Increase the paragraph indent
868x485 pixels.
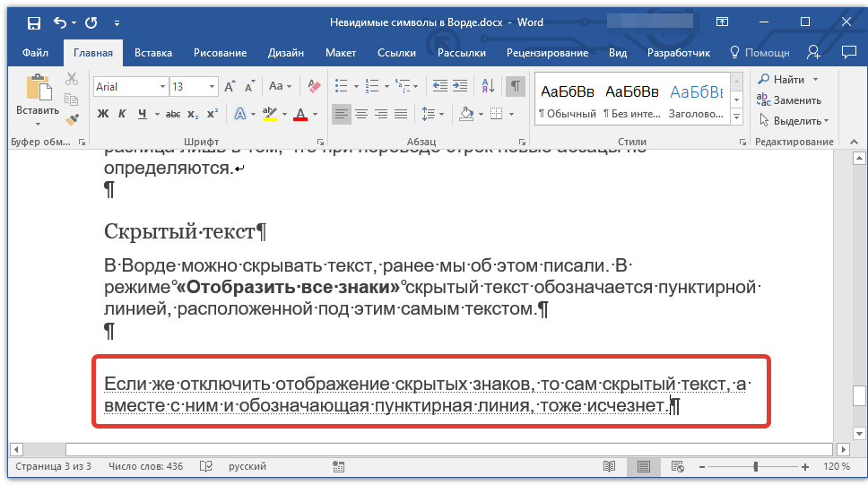click(462, 86)
